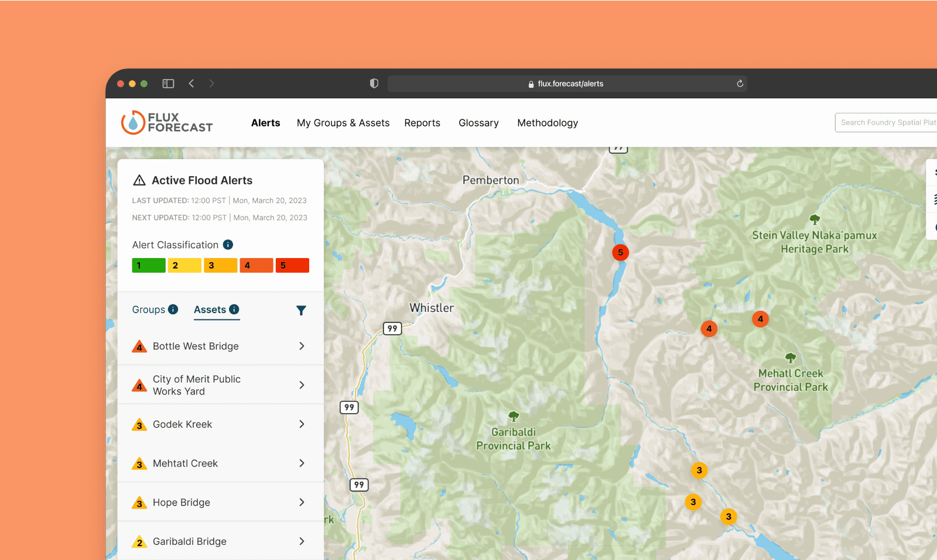Click level 4 marker under Stein Valley park
This screenshot has width=937, height=560.
pyautogui.click(x=760, y=319)
